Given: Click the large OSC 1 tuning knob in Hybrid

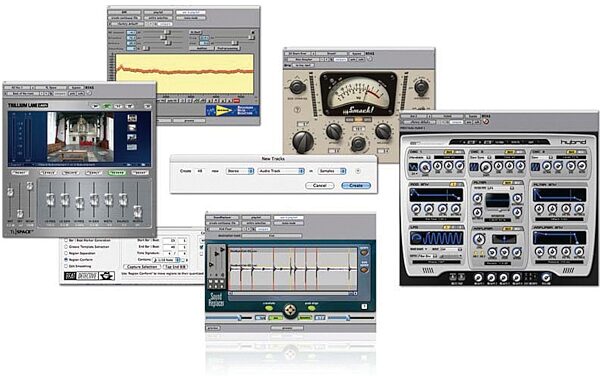Looking at the screenshot, I should pos(425,167).
